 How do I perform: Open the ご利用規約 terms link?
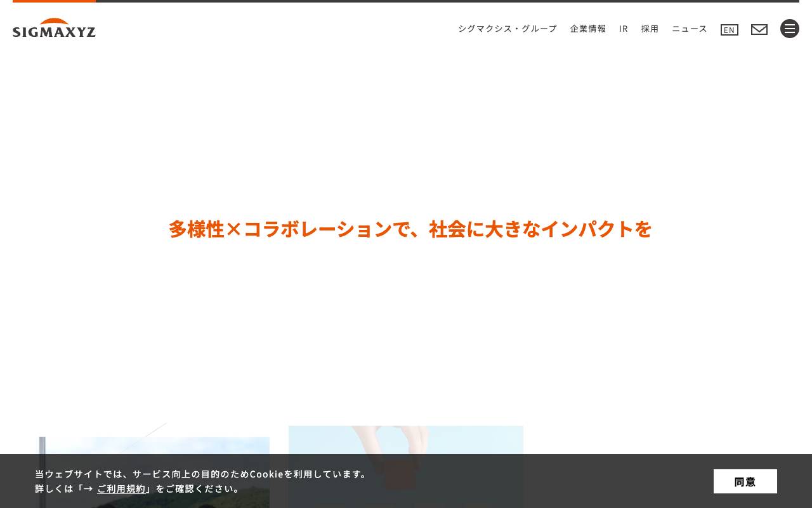tap(121, 488)
